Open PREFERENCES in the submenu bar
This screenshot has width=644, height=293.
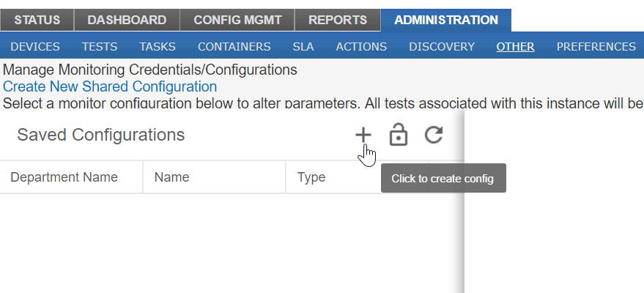pyautogui.click(x=596, y=47)
